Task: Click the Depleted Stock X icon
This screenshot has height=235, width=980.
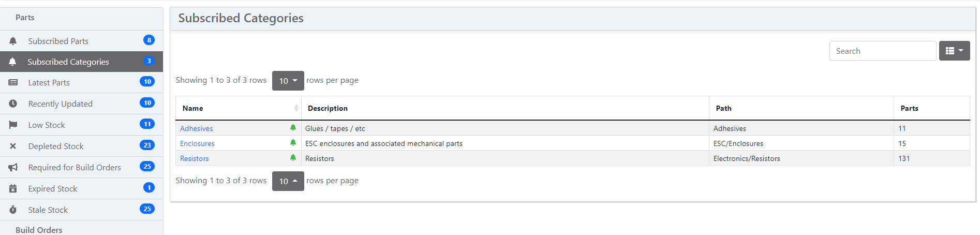Action: (x=13, y=146)
